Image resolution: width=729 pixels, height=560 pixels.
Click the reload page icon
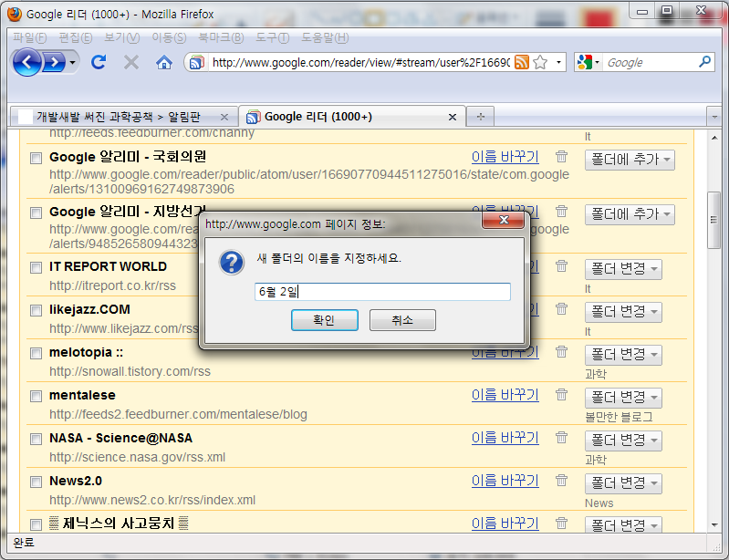click(99, 62)
